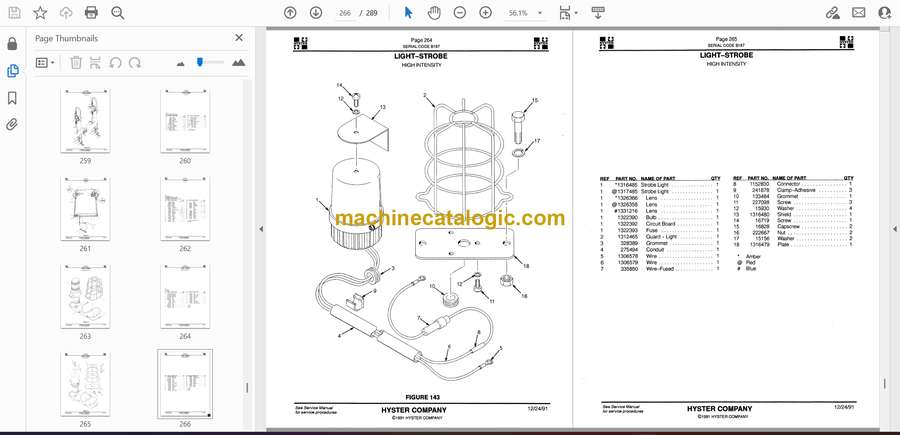This screenshot has height=435, width=900.
Task: Go to next page arrow
Action: pyautogui.click(x=316, y=13)
